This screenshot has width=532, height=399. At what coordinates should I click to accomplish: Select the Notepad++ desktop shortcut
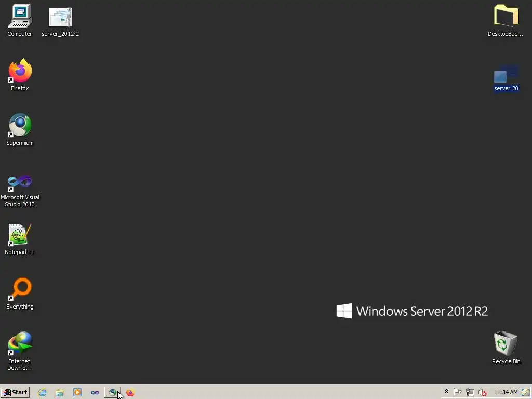click(x=20, y=239)
